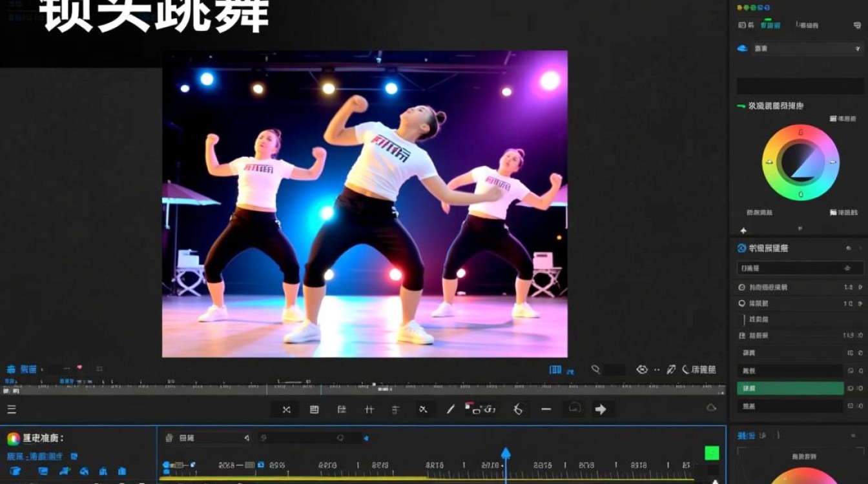Select the diagonal pencil line tool in toolbar
Screen dimensions: 868x484
pos(451,409)
